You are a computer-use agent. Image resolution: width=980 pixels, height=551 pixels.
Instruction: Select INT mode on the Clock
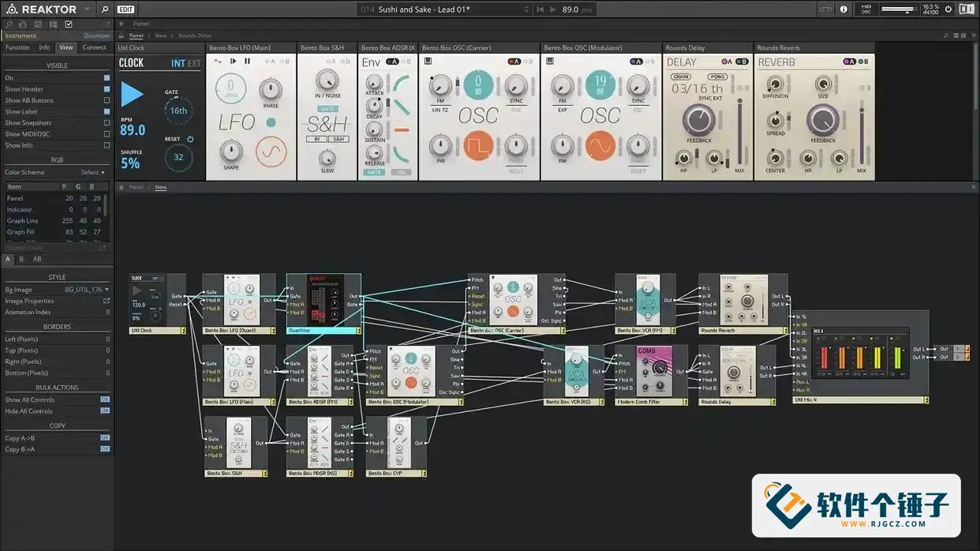pyautogui.click(x=178, y=64)
